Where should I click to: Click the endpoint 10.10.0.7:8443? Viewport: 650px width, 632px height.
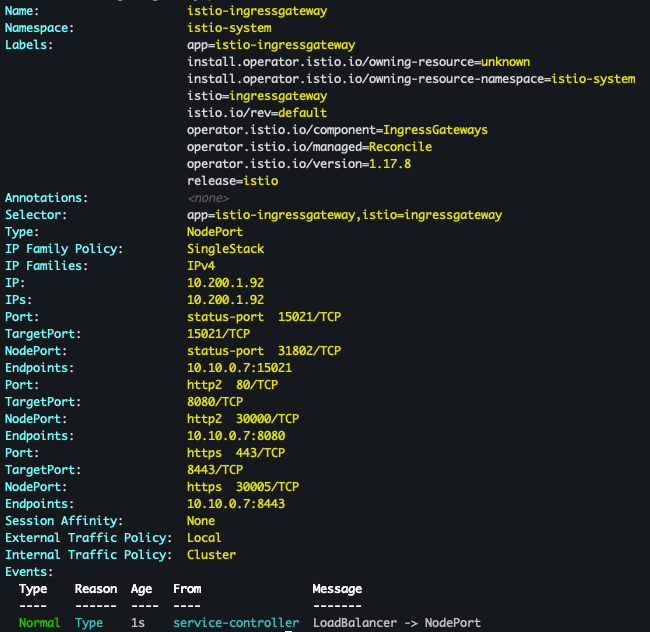coord(236,504)
